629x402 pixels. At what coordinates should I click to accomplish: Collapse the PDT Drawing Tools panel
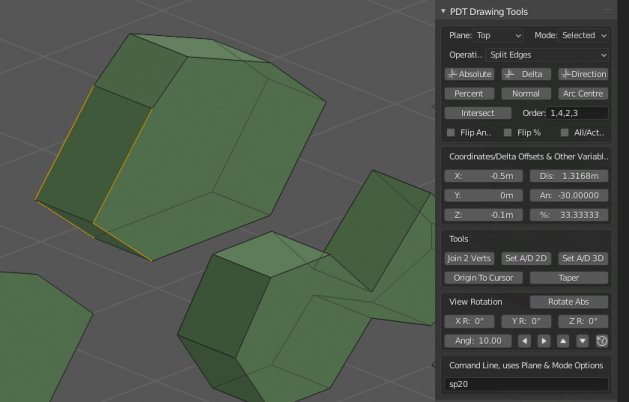(444, 12)
